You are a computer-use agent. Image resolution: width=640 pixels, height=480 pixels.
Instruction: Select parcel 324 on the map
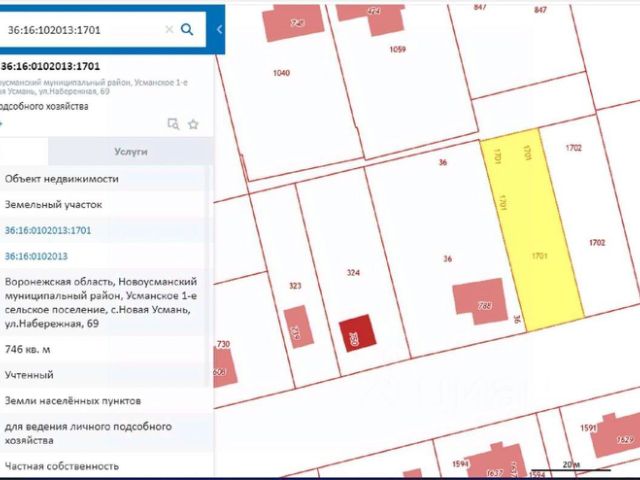coord(353,272)
